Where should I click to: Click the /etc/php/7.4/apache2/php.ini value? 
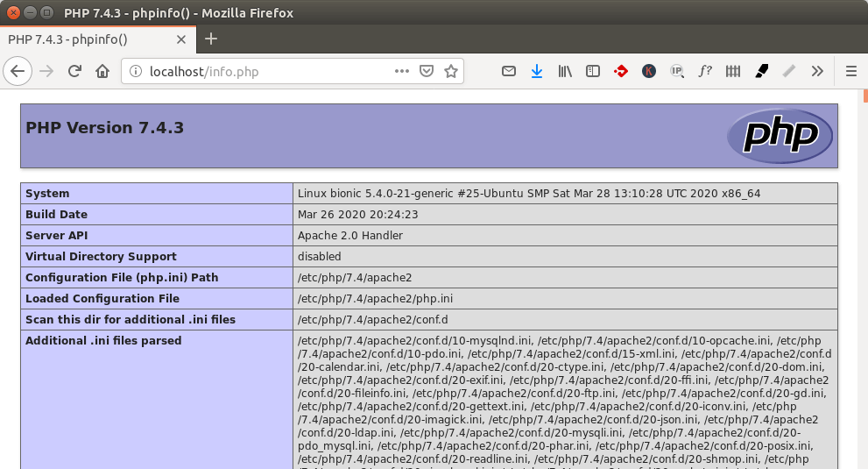[x=376, y=299]
